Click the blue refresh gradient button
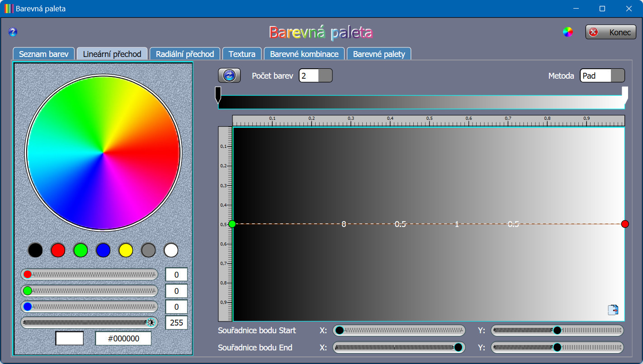 tap(229, 76)
